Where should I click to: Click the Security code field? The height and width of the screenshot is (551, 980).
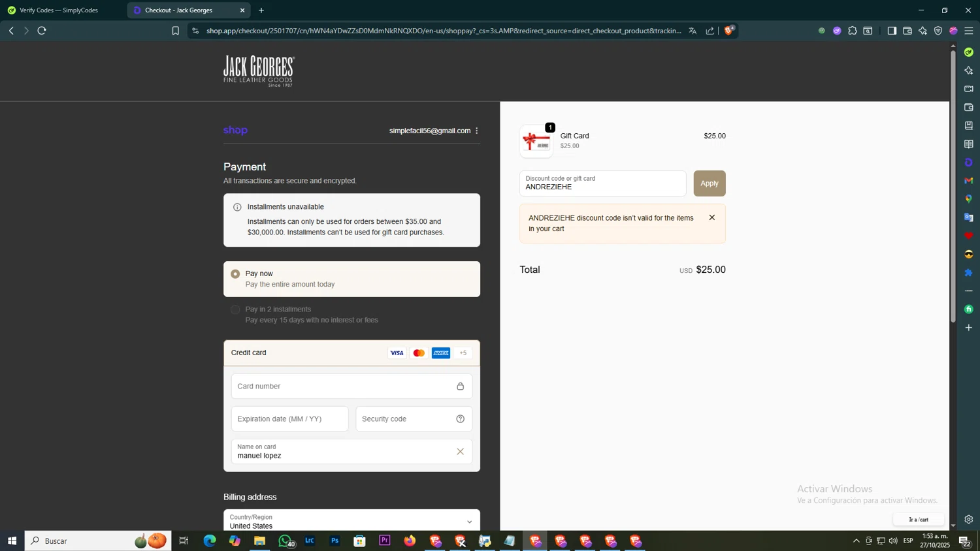click(414, 419)
